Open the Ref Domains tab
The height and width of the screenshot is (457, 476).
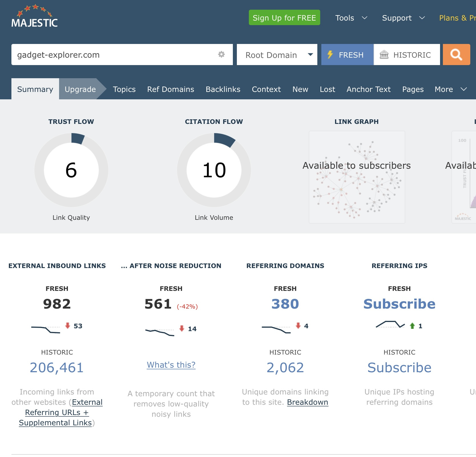point(171,89)
